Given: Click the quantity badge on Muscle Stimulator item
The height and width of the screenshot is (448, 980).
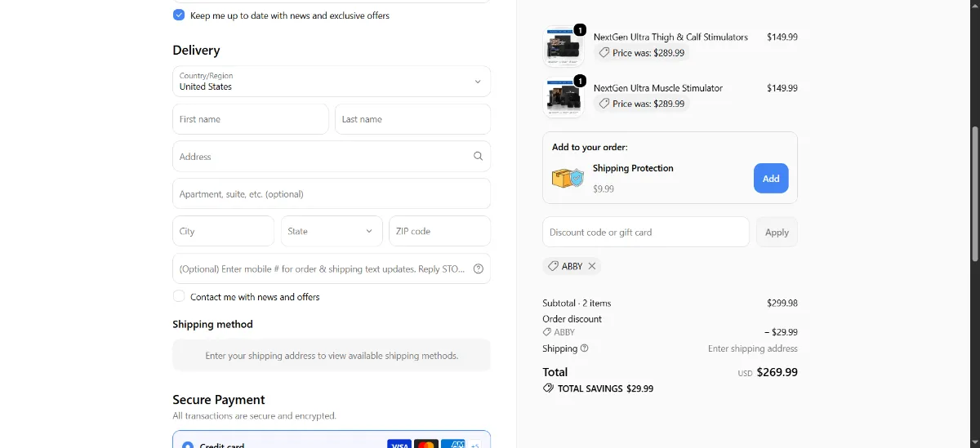Looking at the screenshot, I should 580,81.
